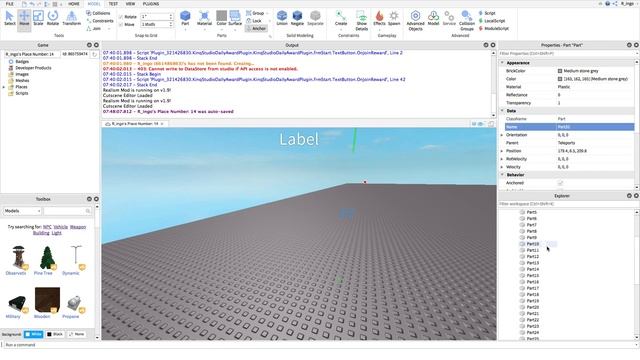The height and width of the screenshot is (360, 640).
Task: Select White toolbox background
Action: [33, 334]
